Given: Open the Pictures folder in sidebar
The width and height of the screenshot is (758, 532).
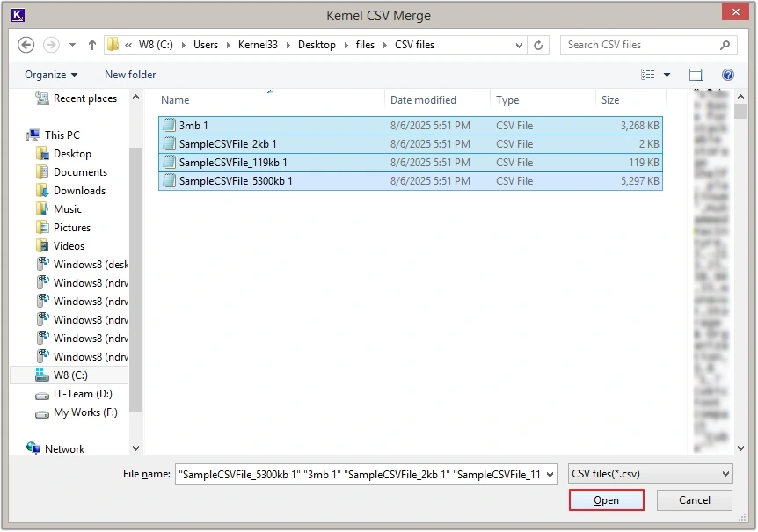Looking at the screenshot, I should tap(63, 228).
